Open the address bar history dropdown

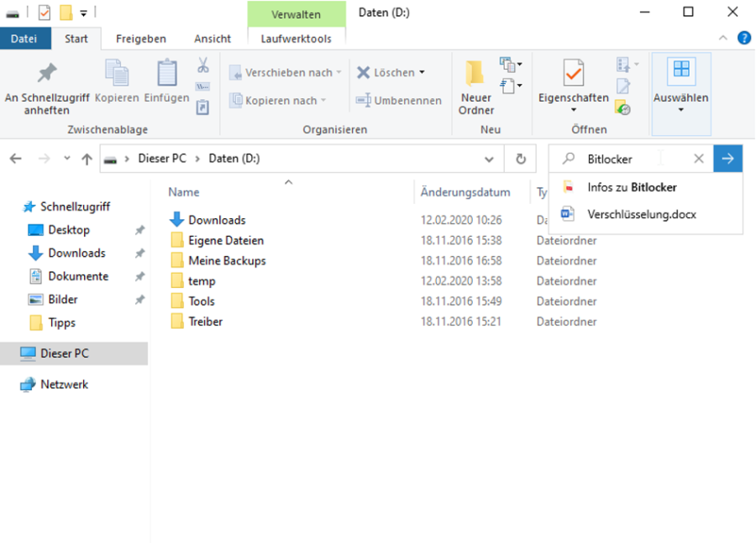click(490, 159)
